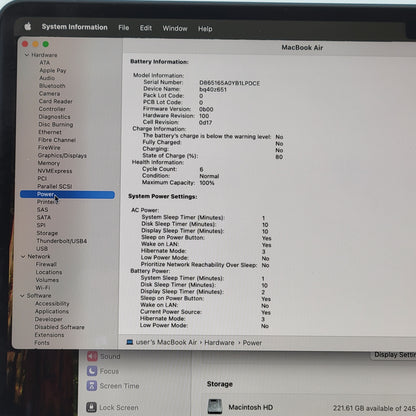Screen dimensions: 416x416
Task: Open Focus in System Settings sidebar
Action: pyautogui.click(x=103, y=371)
